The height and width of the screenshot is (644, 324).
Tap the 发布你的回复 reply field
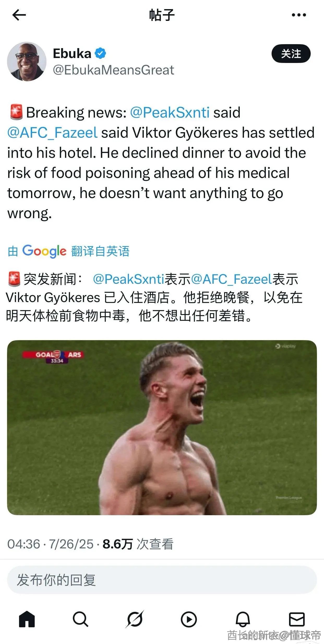pyautogui.click(x=162, y=580)
